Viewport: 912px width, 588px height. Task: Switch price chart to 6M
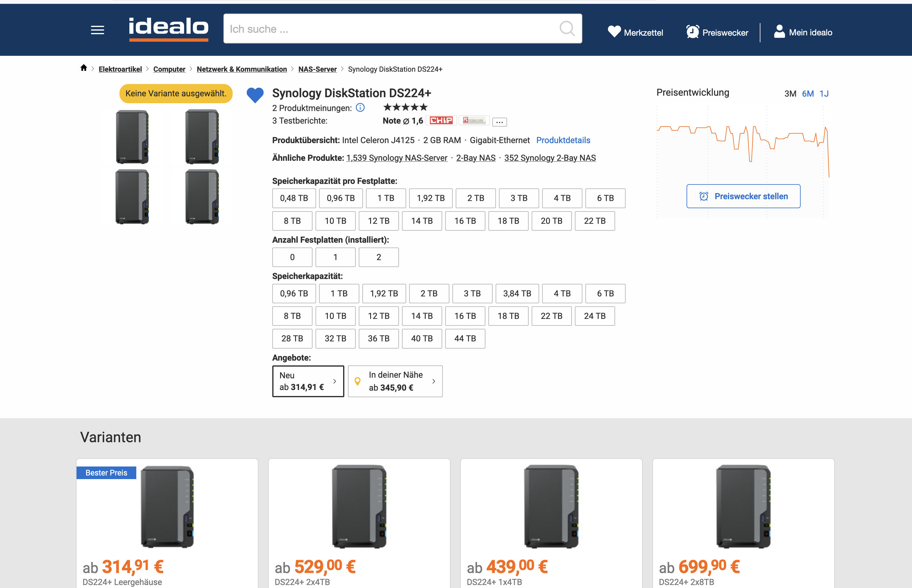point(807,94)
